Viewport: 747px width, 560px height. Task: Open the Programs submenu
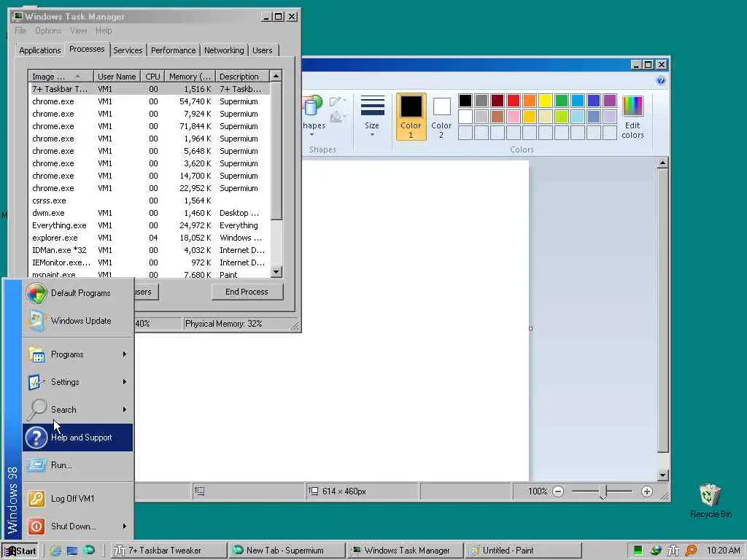click(77, 354)
